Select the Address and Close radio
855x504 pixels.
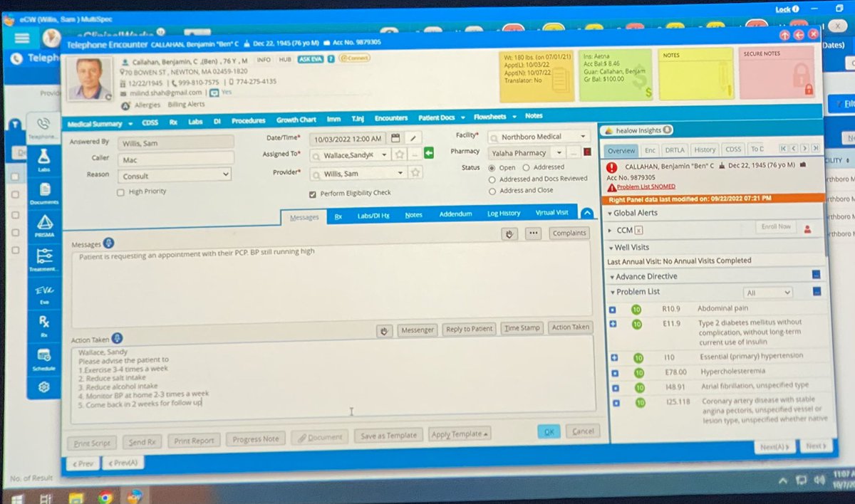(x=492, y=191)
